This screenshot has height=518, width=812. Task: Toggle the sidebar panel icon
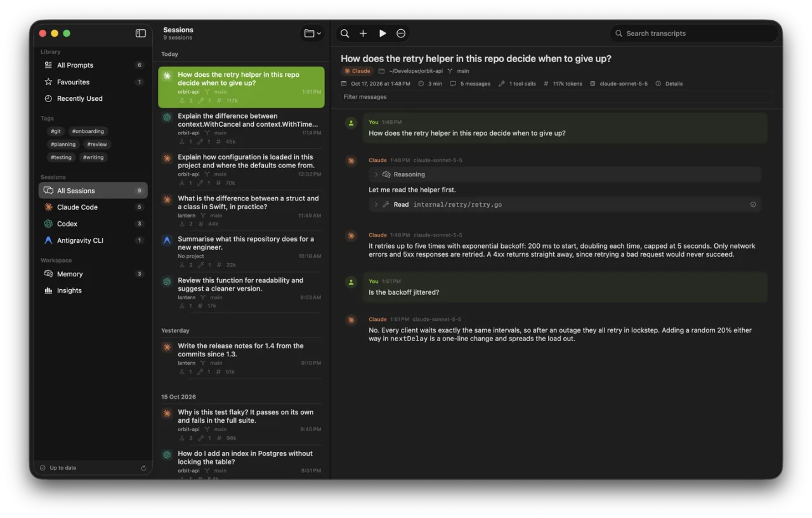141,34
